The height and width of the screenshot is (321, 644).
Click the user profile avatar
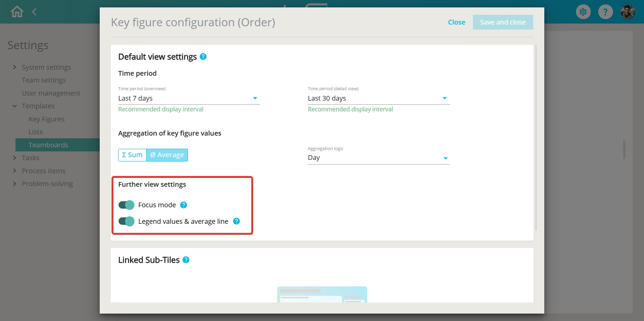tap(627, 12)
